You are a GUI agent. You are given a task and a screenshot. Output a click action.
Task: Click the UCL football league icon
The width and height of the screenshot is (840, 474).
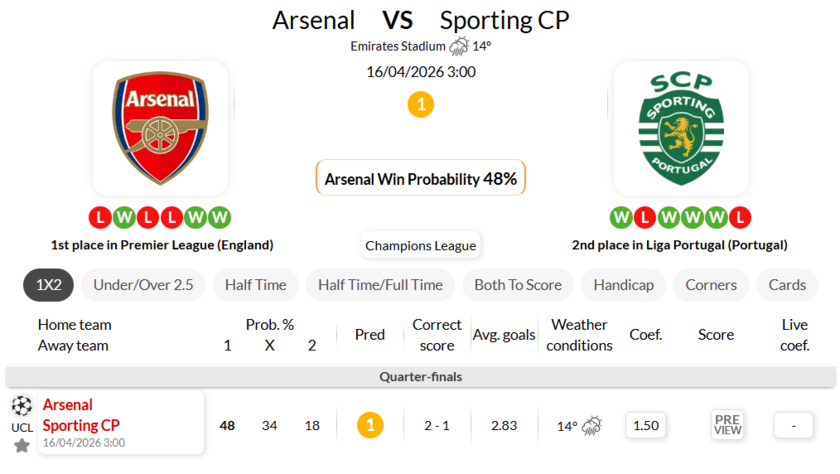point(21,405)
